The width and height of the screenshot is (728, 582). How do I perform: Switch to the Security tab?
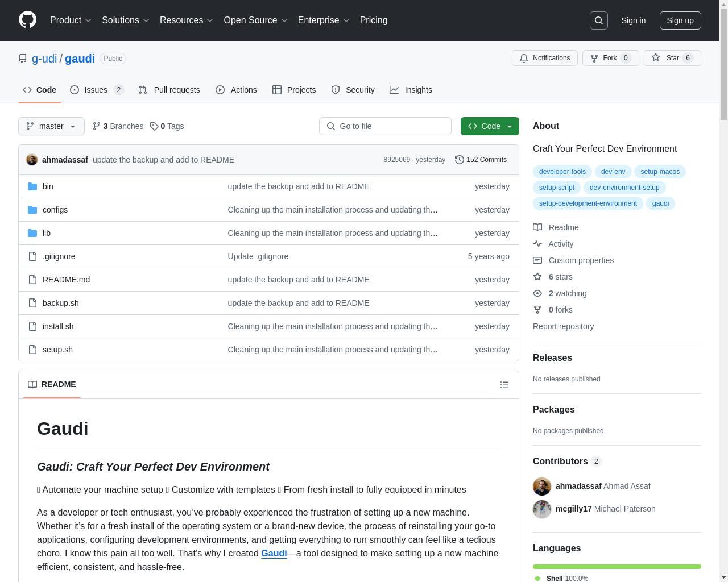[353, 90]
